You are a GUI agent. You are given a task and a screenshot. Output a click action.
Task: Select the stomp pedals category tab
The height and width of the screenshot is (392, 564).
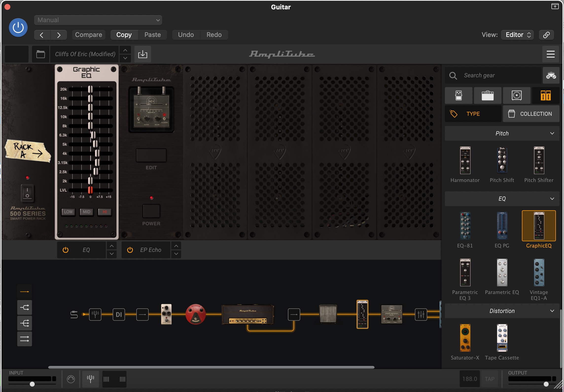point(458,95)
